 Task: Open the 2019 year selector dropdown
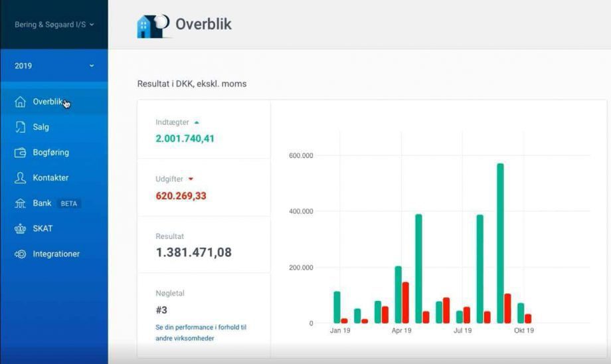click(54, 66)
